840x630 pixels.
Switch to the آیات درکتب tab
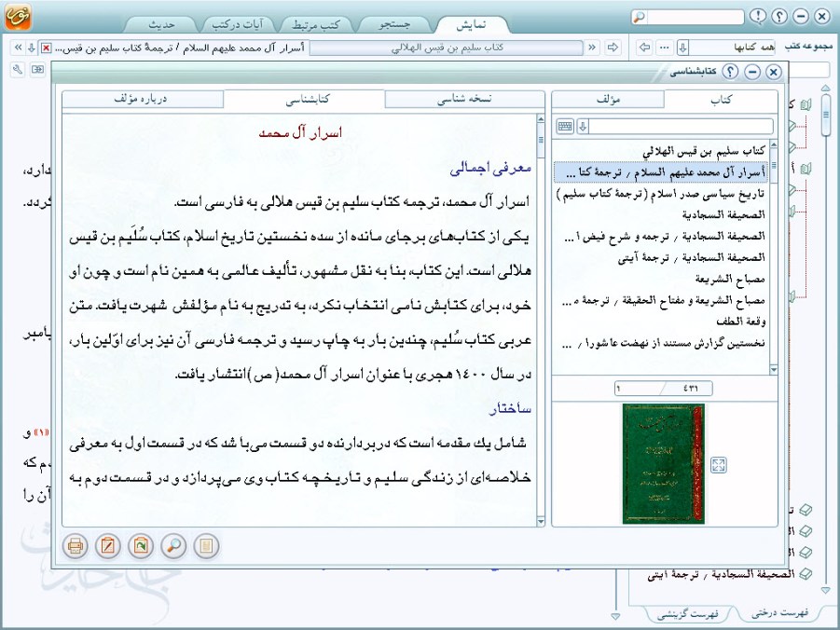(x=238, y=24)
